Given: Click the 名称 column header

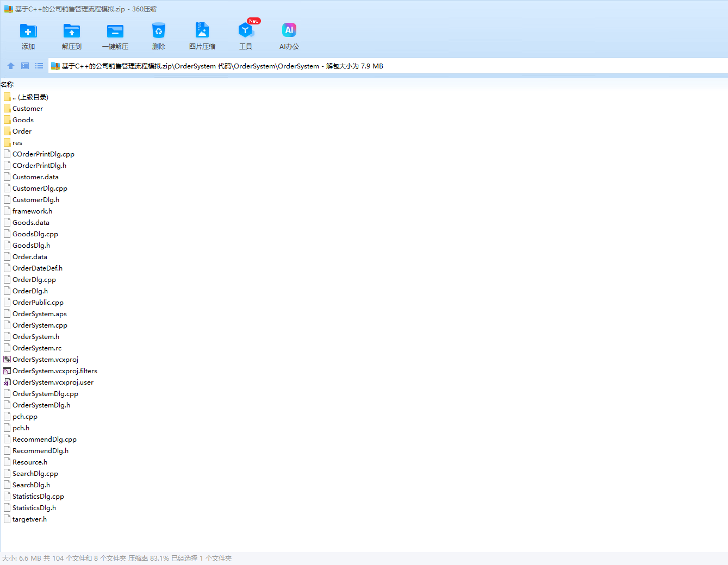Looking at the screenshot, I should (7, 84).
